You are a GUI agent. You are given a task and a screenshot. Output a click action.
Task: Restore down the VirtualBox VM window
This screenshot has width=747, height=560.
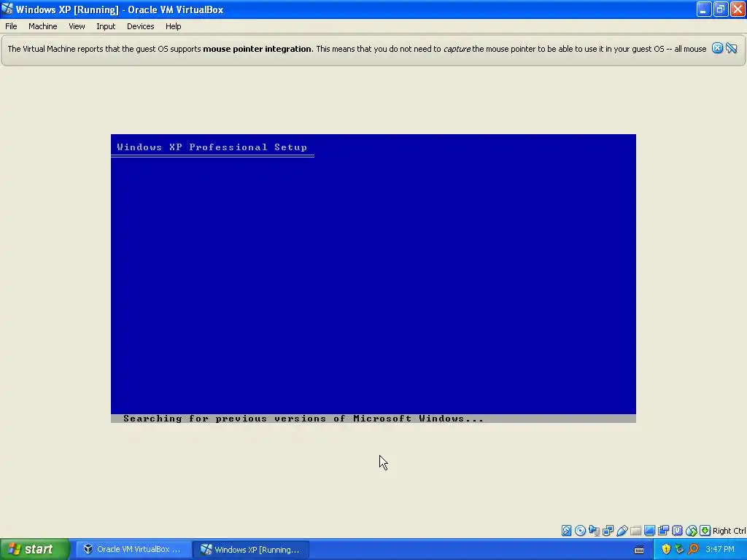coord(721,9)
